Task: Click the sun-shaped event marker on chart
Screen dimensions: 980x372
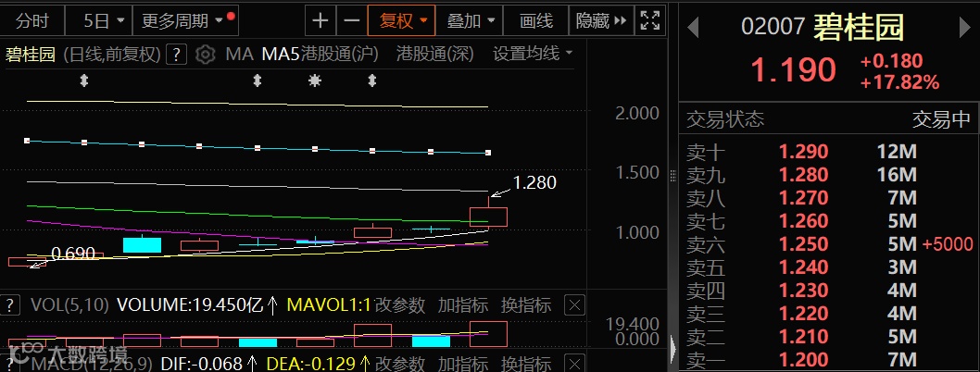Action: pos(314,81)
